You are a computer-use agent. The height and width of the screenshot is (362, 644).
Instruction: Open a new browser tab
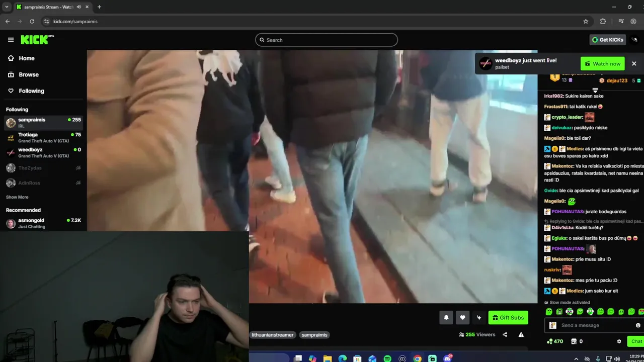click(x=99, y=7)
